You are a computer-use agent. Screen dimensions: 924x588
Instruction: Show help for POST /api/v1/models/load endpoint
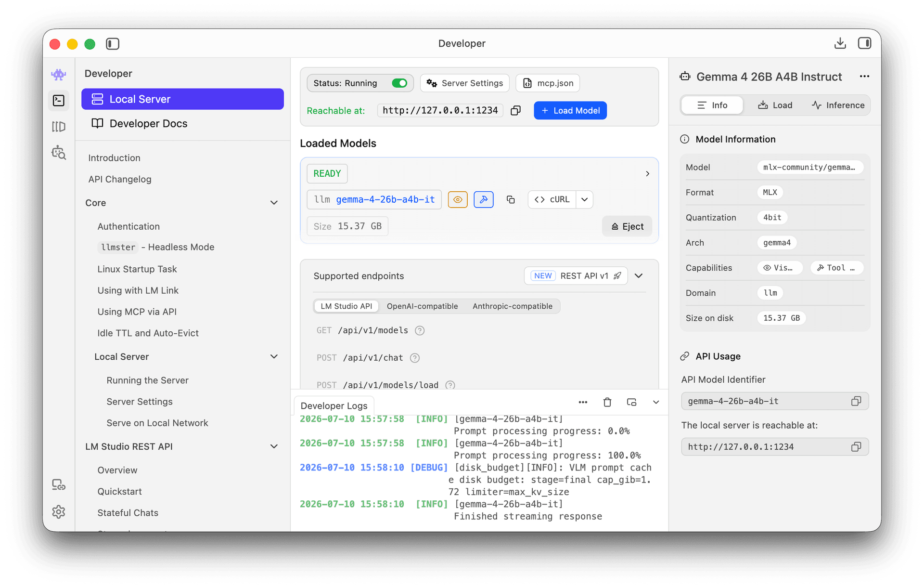450,385
